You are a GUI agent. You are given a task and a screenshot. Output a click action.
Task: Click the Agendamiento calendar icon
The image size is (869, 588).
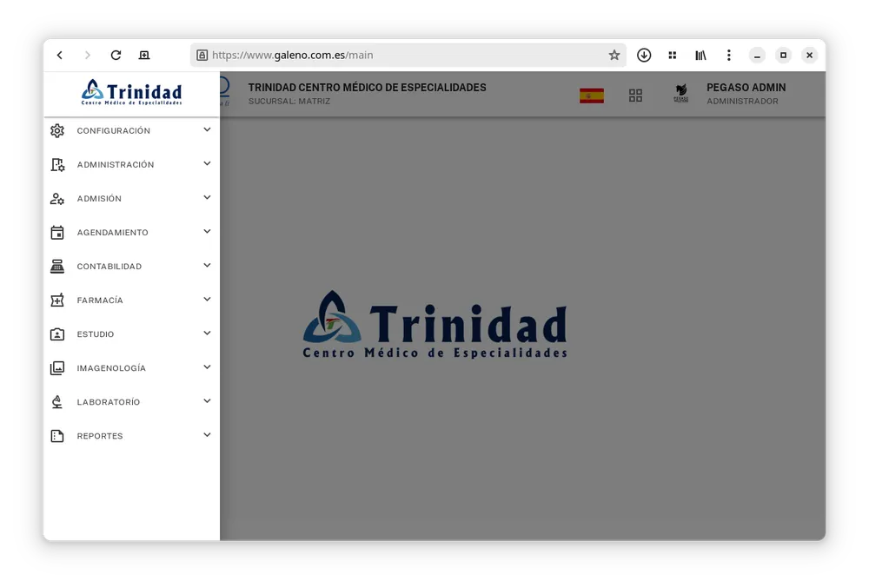57,233
